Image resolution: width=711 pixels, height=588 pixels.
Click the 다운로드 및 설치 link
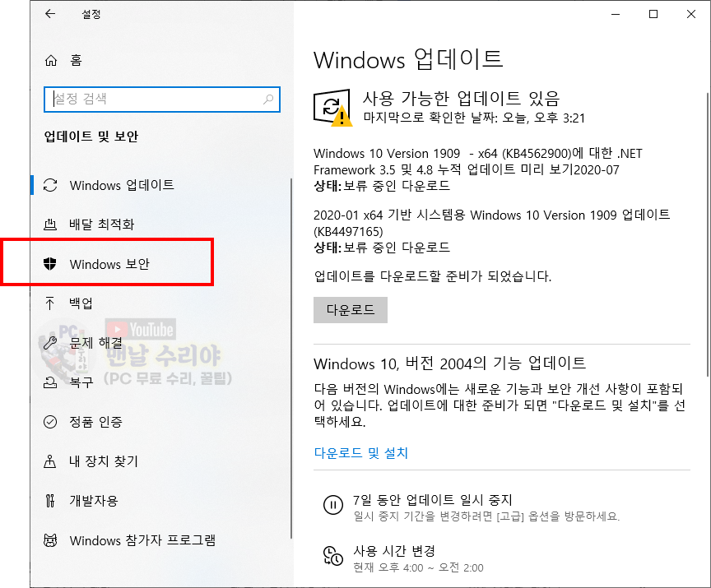361,452
